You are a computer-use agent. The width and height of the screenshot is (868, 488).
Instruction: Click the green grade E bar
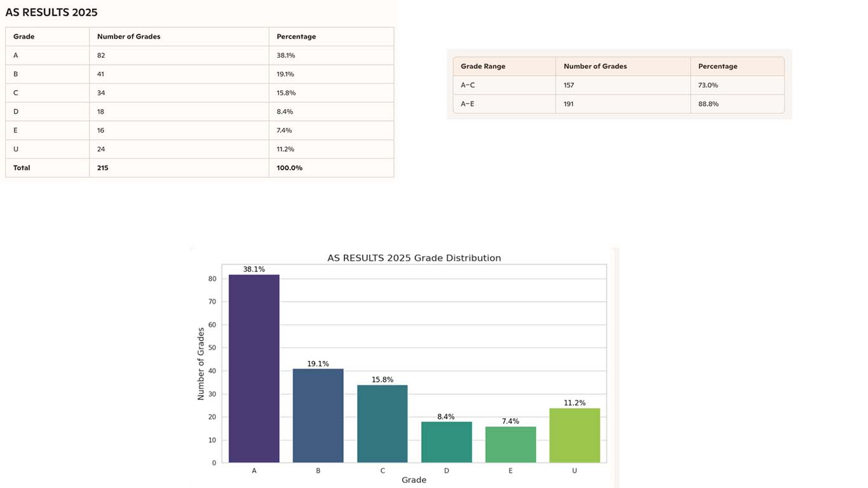point(510,445)
